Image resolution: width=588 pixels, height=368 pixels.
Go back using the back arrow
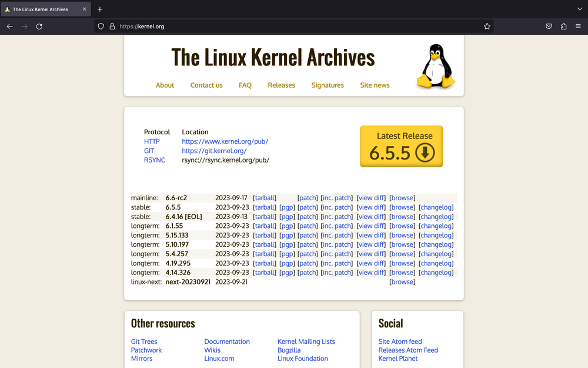(9, 26)
